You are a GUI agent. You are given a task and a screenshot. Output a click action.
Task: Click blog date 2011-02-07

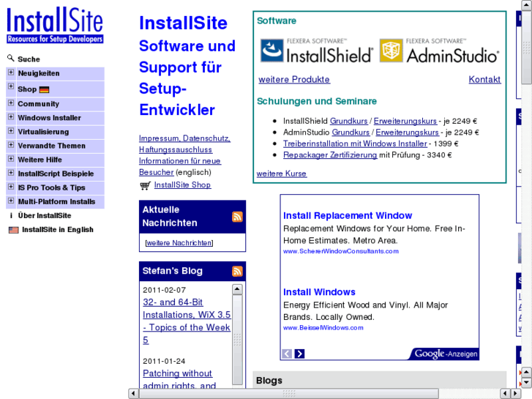click(164, 290)
